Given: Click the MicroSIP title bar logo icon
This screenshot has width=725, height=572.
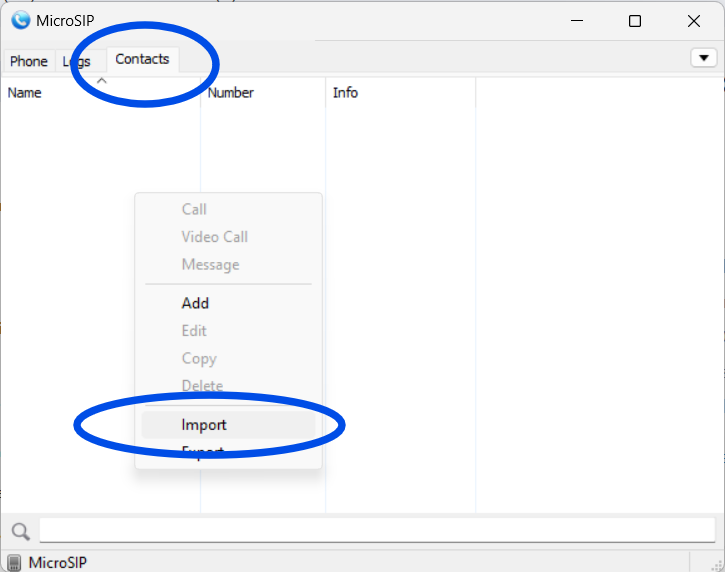Looking at the screenshot, I should (x=21, y=20).
